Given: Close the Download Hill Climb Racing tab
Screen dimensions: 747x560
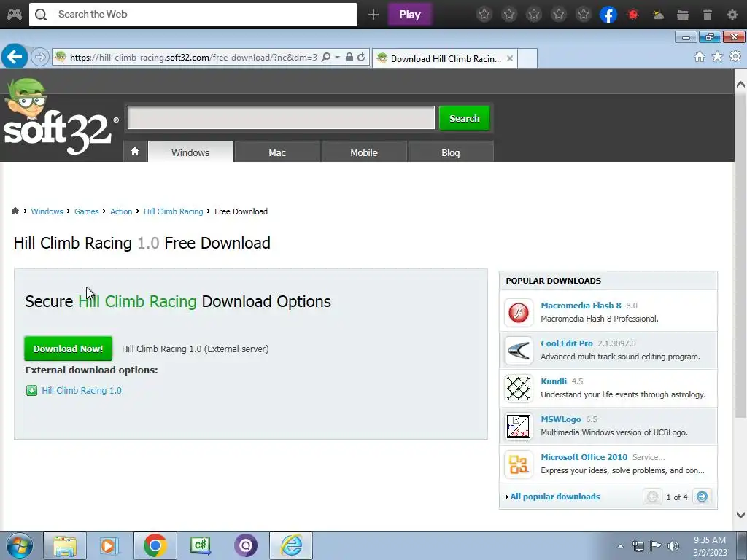Looking at the screenshot, I should point(510,58).
